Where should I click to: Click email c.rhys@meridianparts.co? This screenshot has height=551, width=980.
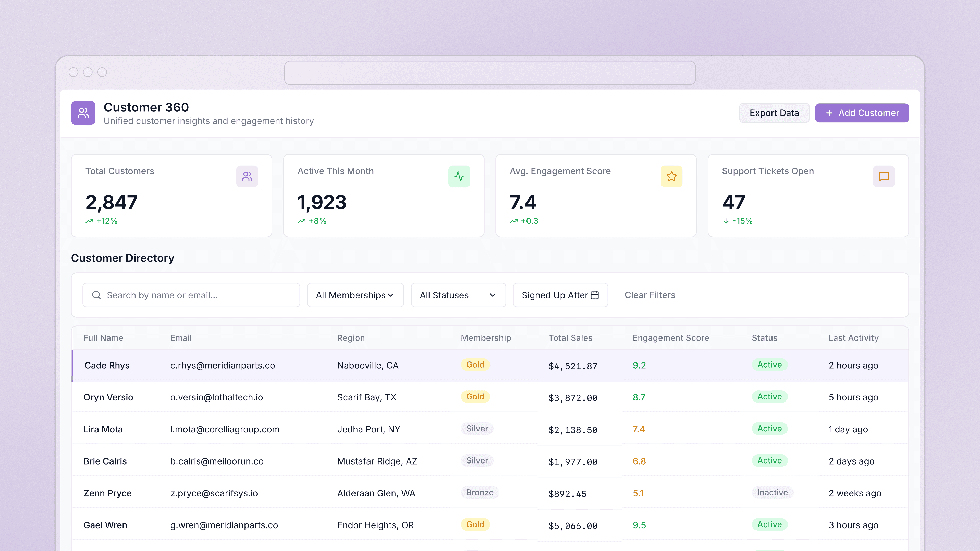pyautogui.click(x=223, y=366)
